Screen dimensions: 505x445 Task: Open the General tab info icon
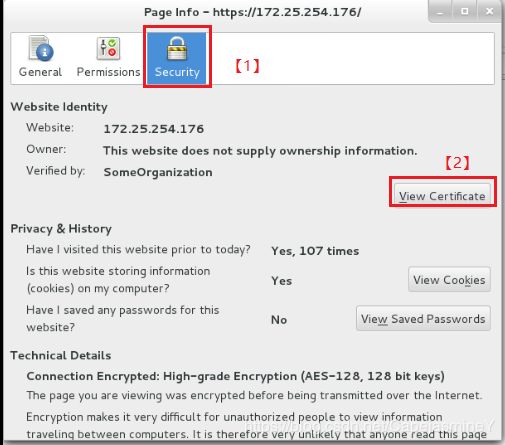tap(41, 49)
